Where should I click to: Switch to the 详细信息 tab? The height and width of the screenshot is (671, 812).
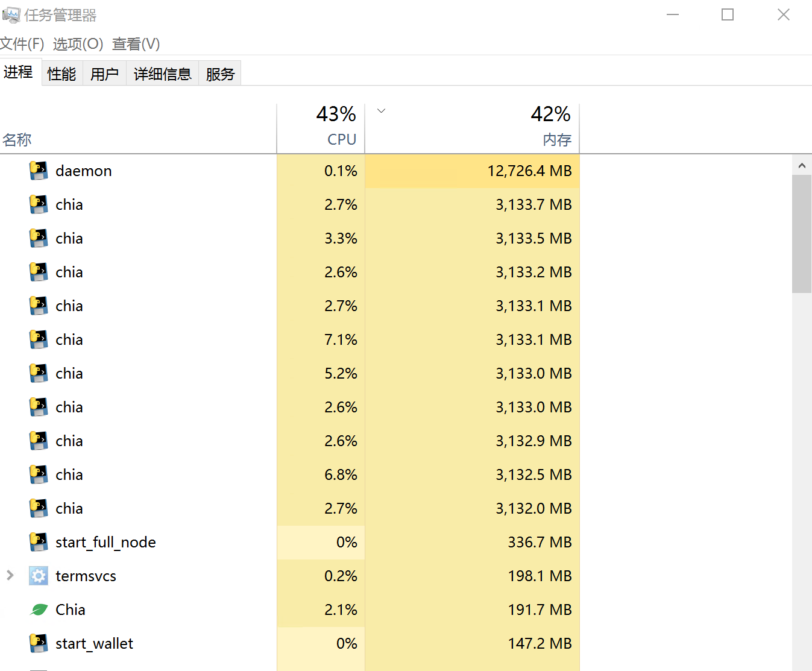163,74
